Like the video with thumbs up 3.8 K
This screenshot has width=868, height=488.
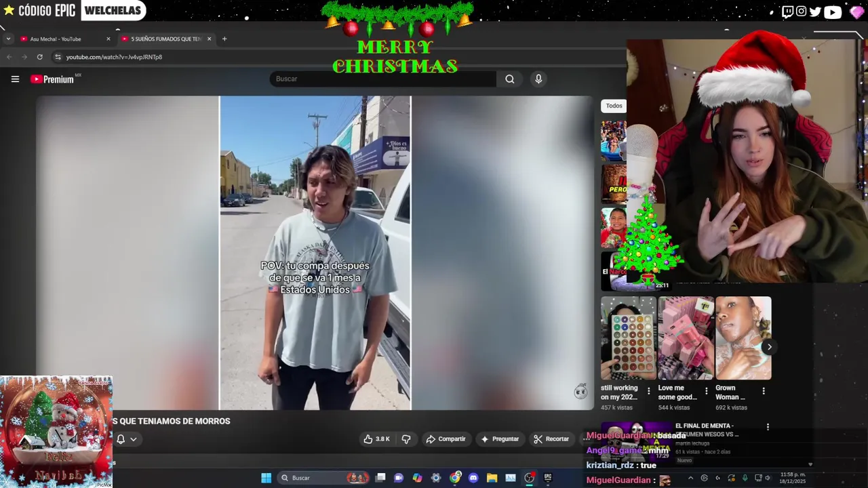376,439
